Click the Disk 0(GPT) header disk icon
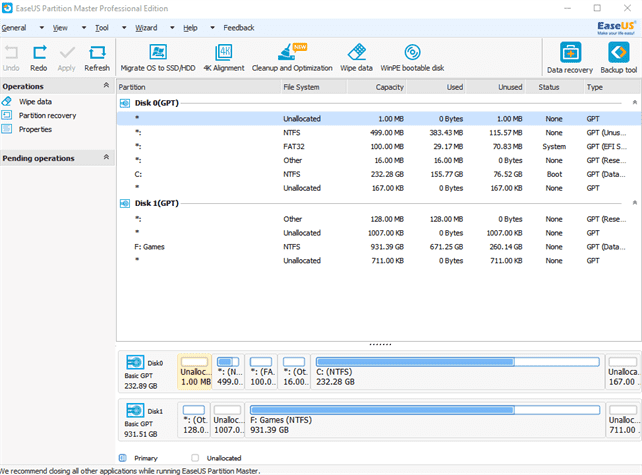 (125, 103)
